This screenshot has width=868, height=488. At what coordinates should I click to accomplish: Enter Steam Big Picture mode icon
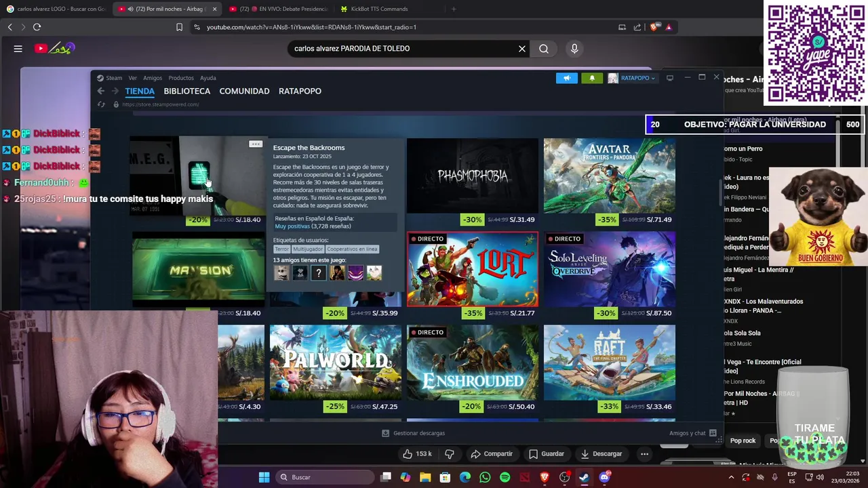pos(670,78)
